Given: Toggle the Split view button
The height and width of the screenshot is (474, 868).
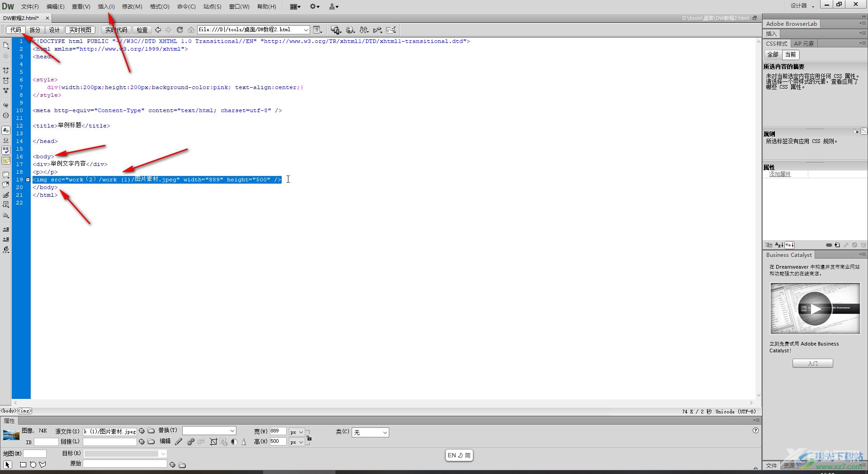Looking at the screenshot, I should click(x=35, y=30).
